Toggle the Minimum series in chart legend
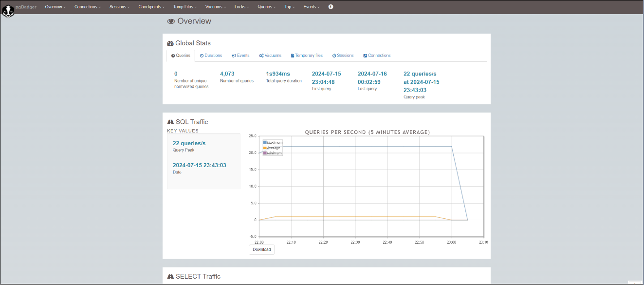This screenshot has width=644, height=285. point(274,153)
